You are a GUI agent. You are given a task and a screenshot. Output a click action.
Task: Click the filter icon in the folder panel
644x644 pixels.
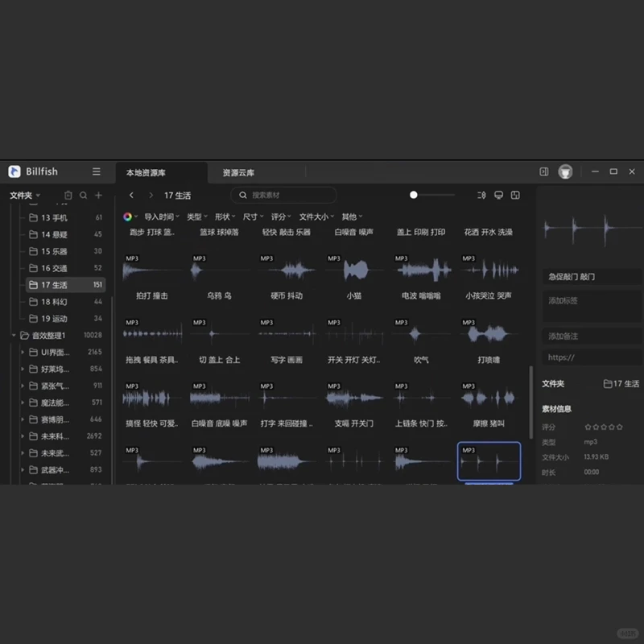[68, 195]
